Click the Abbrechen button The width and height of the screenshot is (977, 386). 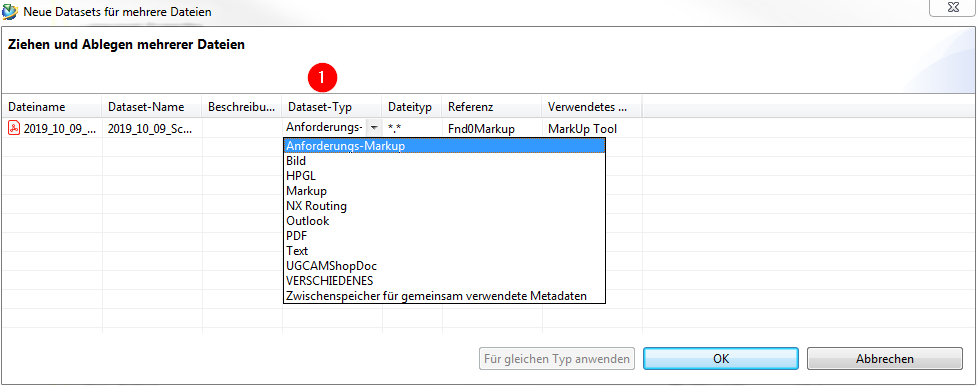(885, 359)
